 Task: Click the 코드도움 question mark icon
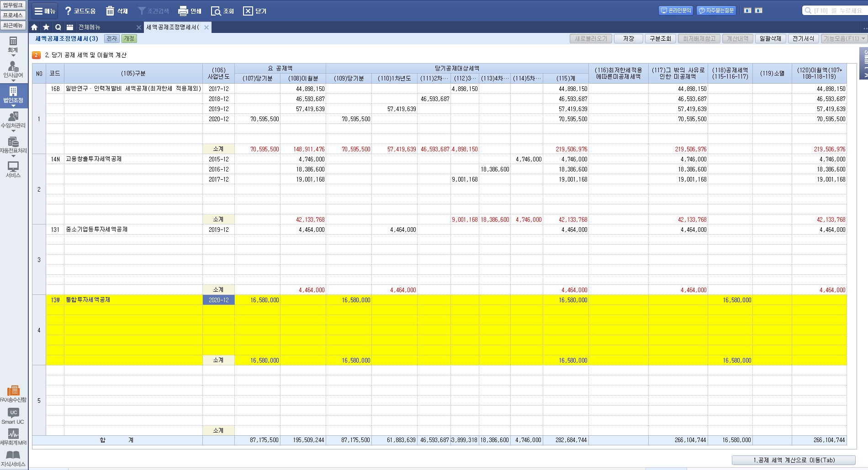[68, 11]
